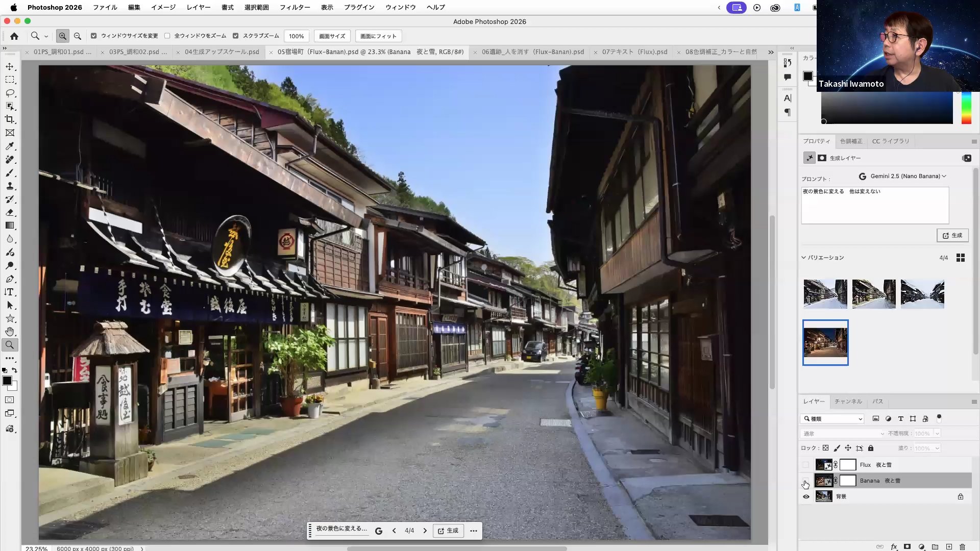The height and width of the screenshot is (551, 980).
Task: Enable the 全ウィンドウをズーム checkbox
Action: click(167, 36)
